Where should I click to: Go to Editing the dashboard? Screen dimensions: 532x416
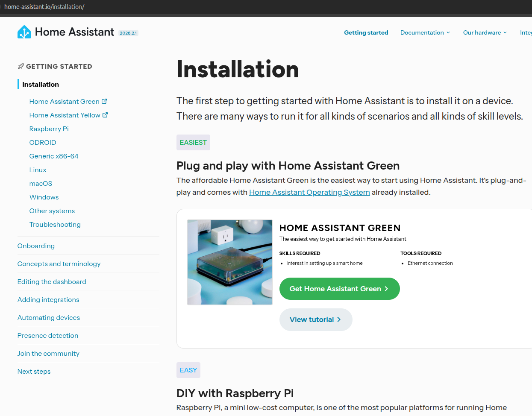[x=52, y=281]
